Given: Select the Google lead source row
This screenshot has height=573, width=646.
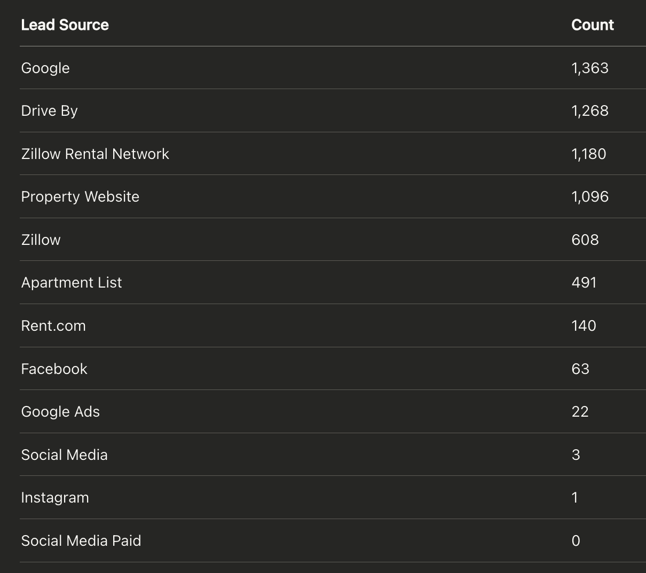Looking at the screenshot, I should [x=46, y=68].
